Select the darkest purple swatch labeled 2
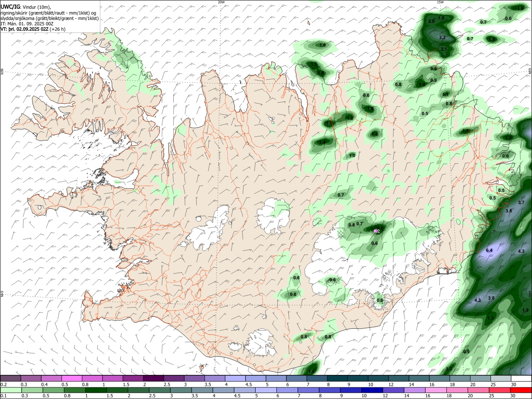Viewport: 532px width, 399px height. 153,378
